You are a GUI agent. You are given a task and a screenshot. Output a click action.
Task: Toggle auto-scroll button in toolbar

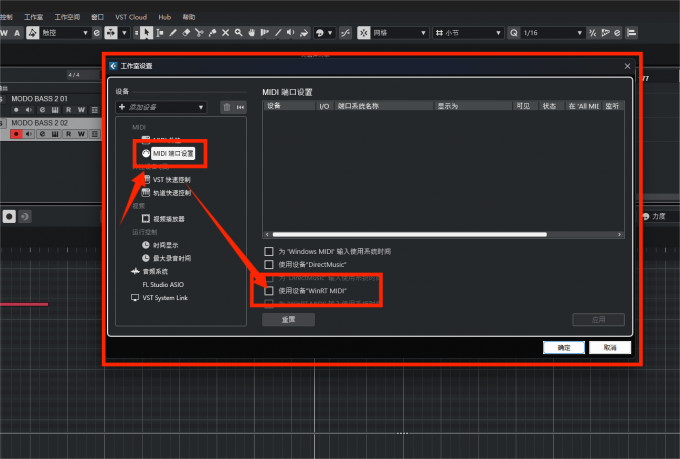tap(111, 33)
